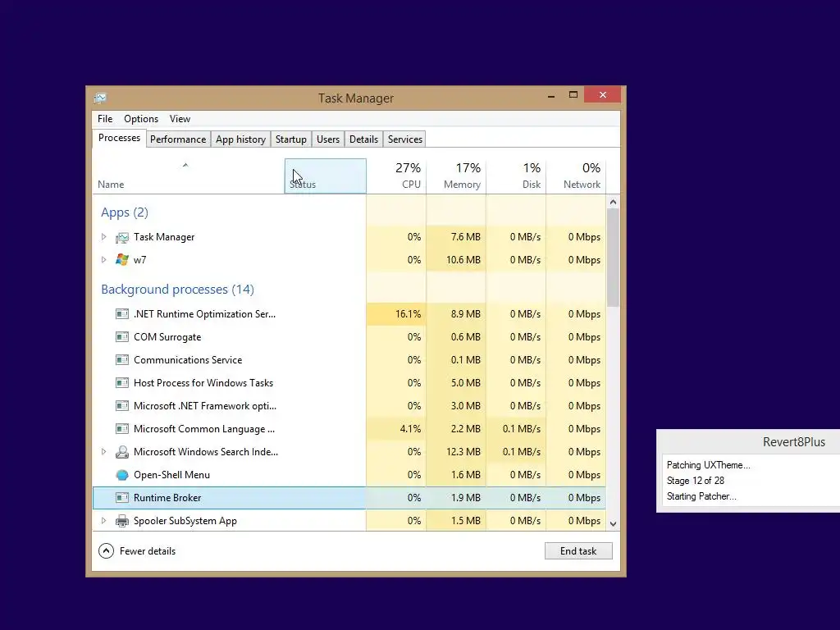Sort by the Status column header
Image resolution: width=840 pixels, height=630 pixels.
pyautogui.click(x=325, y=176)
